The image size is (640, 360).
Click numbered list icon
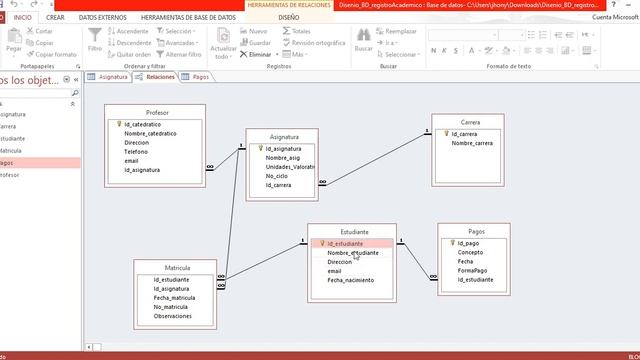pyautogui.click(x=542, y=35)
